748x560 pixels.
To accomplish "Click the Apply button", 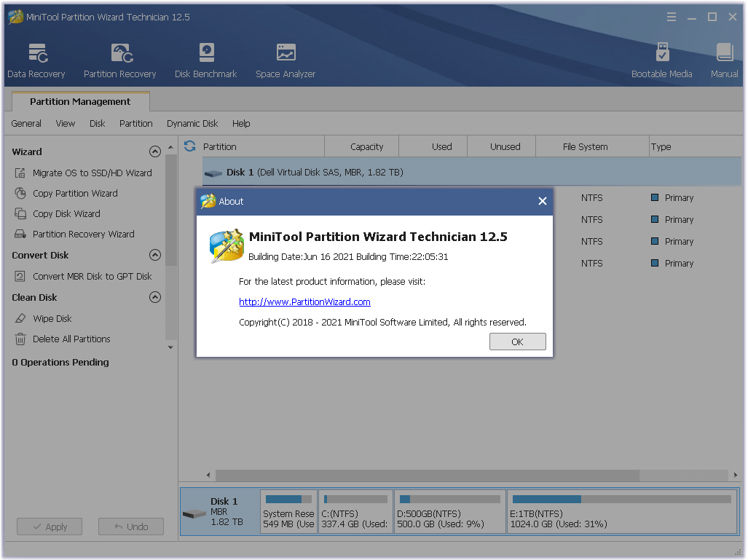I will 50,527.
